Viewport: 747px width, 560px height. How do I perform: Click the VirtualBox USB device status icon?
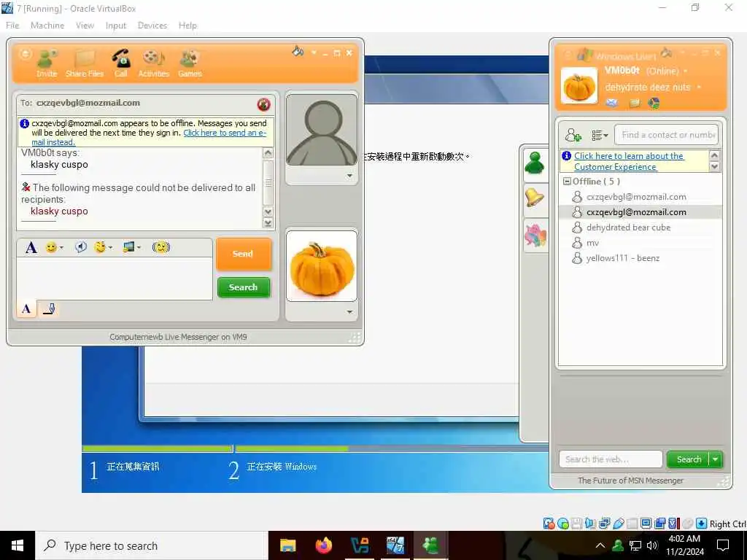point(619,524)
